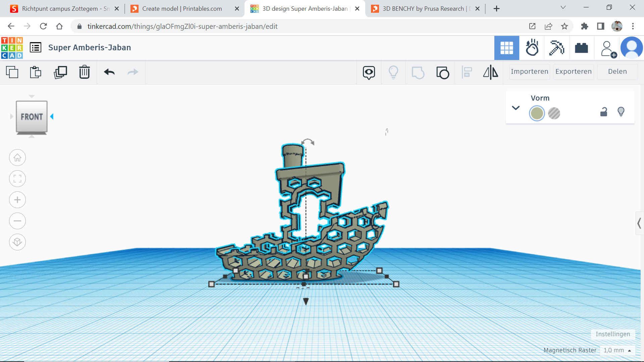This screenshot has height=362, width=644.
Task: Open tab search dropdown arrow
Action: pyautogui.click(x=563, y=8)
